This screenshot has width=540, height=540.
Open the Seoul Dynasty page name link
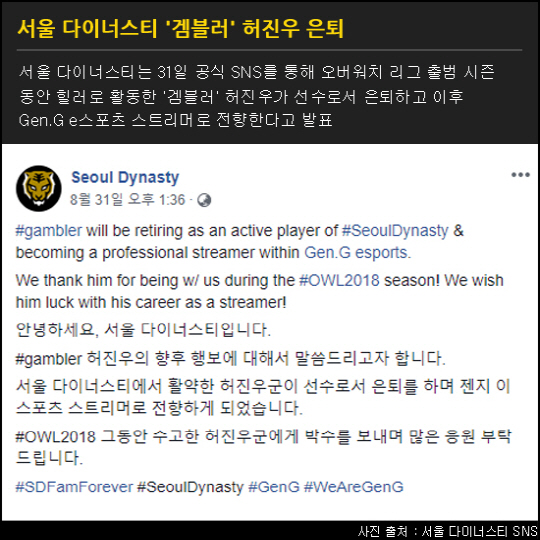click(125, 178)
